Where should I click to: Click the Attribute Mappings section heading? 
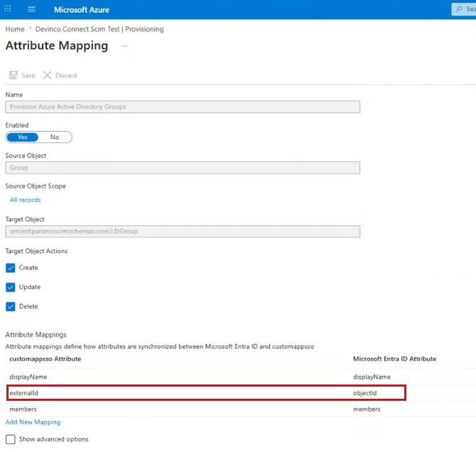[x=36, y=335]
